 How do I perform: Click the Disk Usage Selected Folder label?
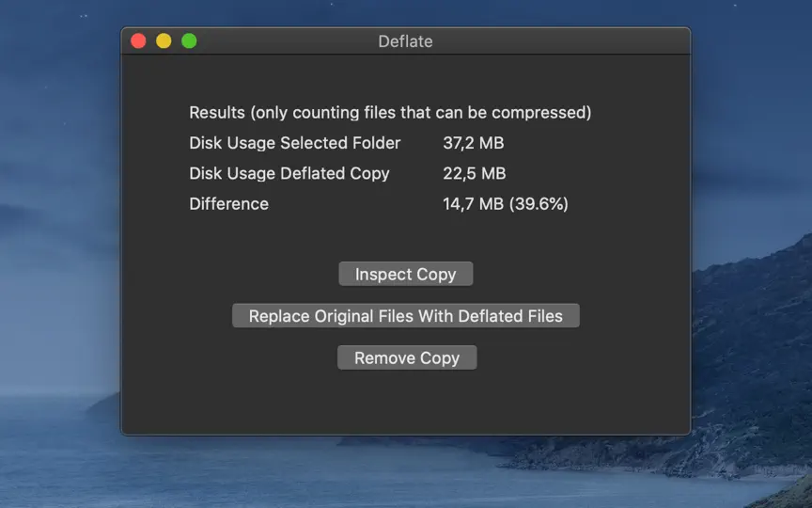295,143
